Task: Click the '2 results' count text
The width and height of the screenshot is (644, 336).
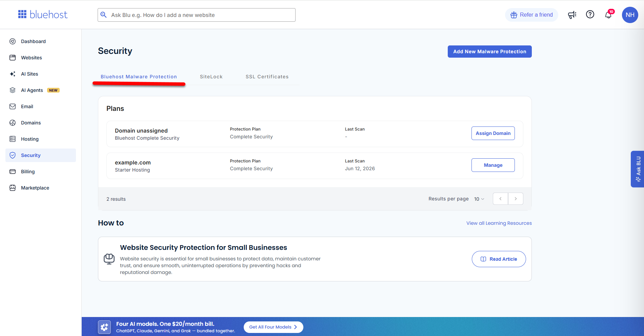Action: tap(116, 199)
